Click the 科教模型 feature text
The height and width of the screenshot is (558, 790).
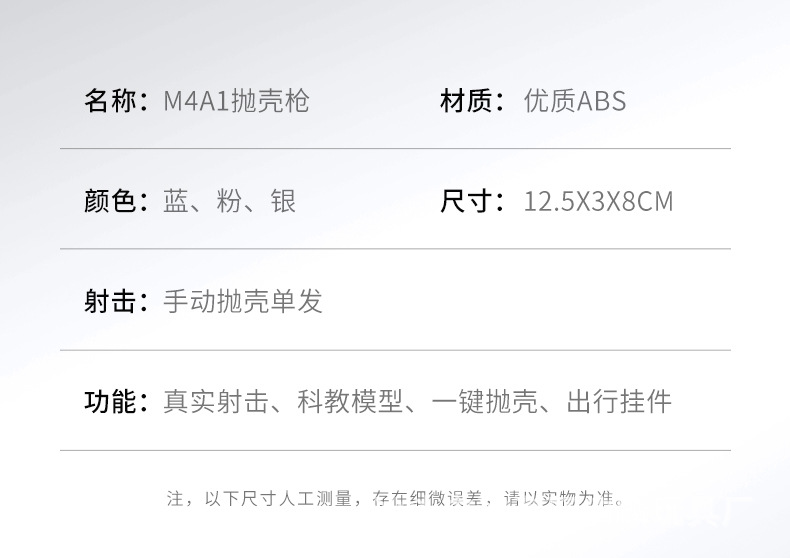tap(350, 402)
